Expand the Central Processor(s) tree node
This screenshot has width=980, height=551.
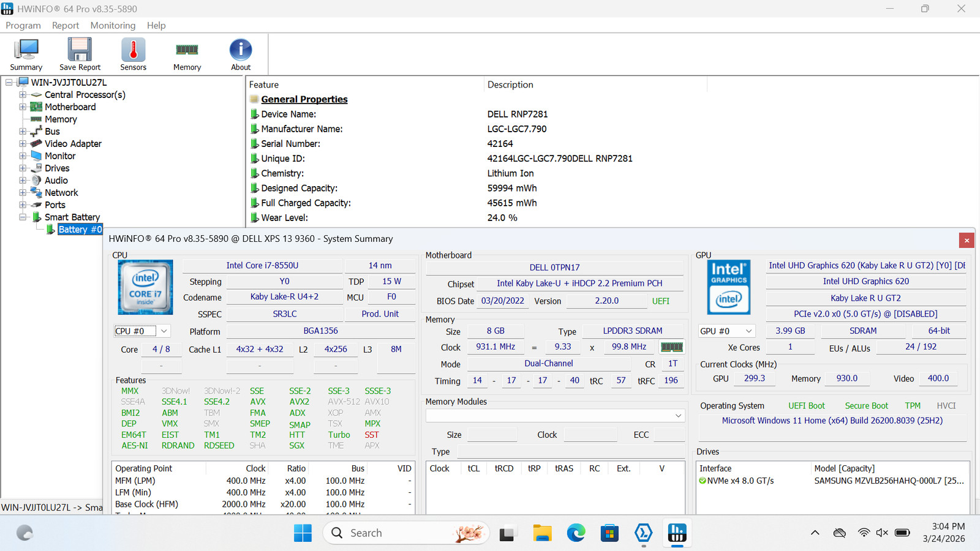click(x=23, y=94)
